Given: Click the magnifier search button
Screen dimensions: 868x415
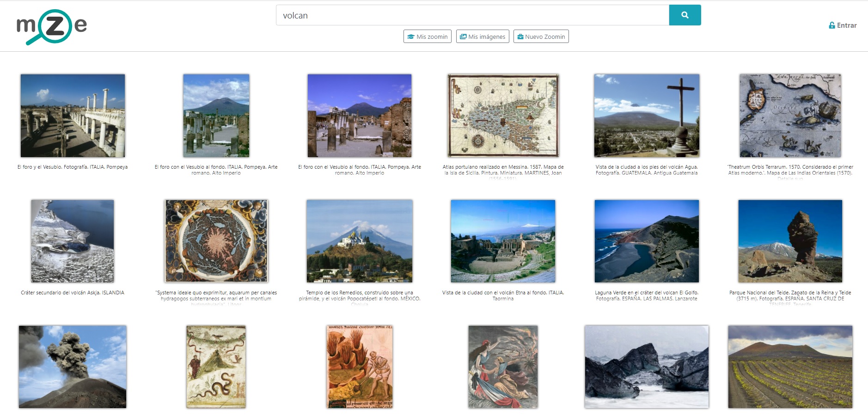Looking at the screenshot, I should (x=685, y=15).
